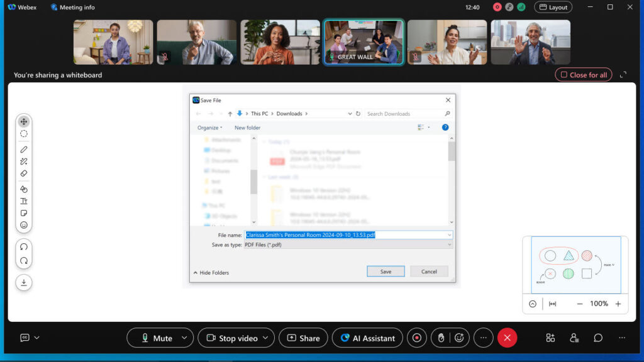Open AI Assistant

367,337
